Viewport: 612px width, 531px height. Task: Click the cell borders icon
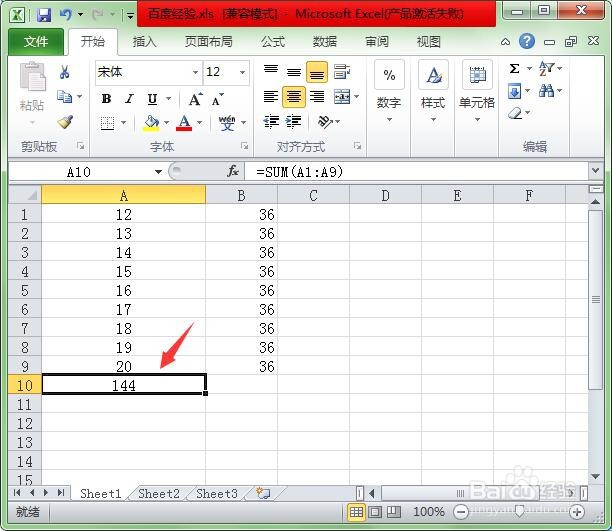(x=107, y=123)
